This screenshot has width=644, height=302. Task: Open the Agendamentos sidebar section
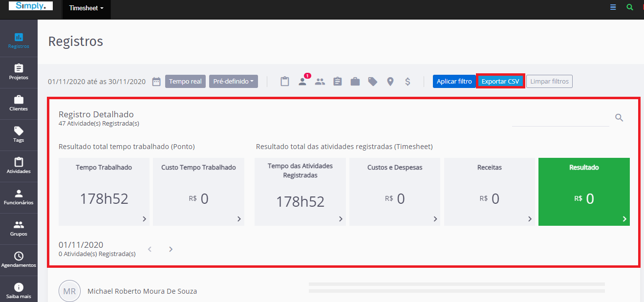tap(19, 260)
